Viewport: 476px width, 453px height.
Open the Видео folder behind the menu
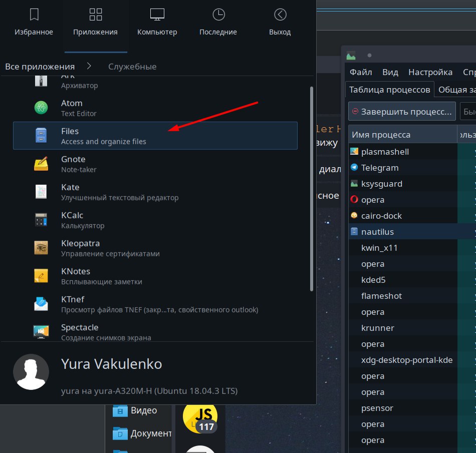(x=135, y=410)
